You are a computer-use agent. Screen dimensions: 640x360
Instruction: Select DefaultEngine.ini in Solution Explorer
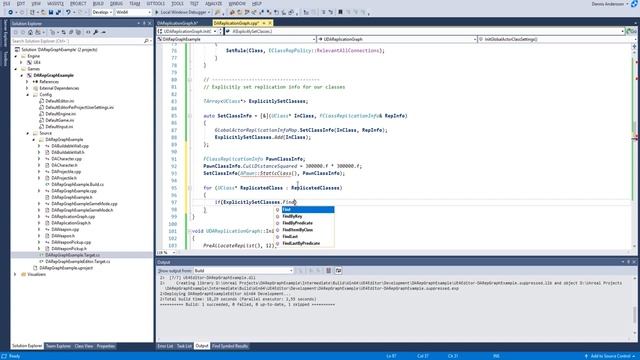(60, 114)
